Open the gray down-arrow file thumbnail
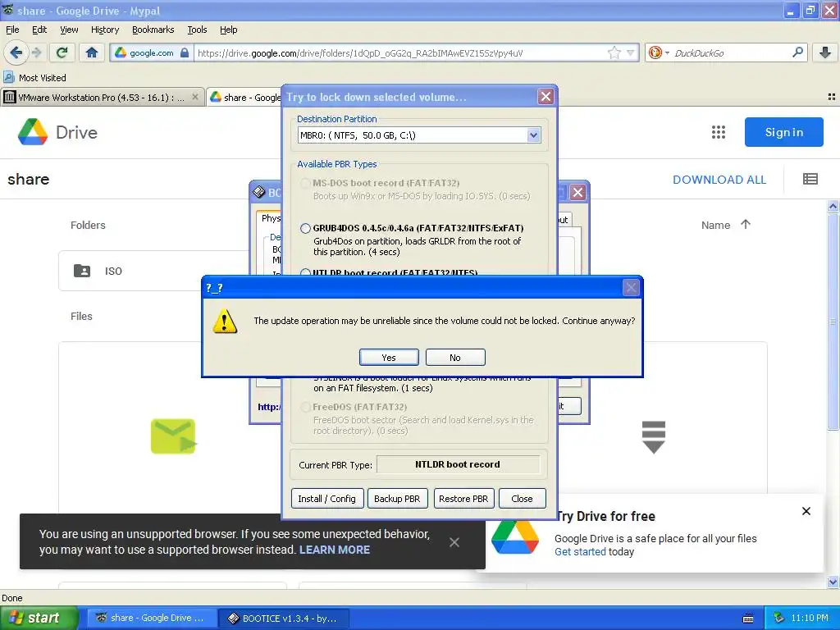 click(x=654, y=436)
